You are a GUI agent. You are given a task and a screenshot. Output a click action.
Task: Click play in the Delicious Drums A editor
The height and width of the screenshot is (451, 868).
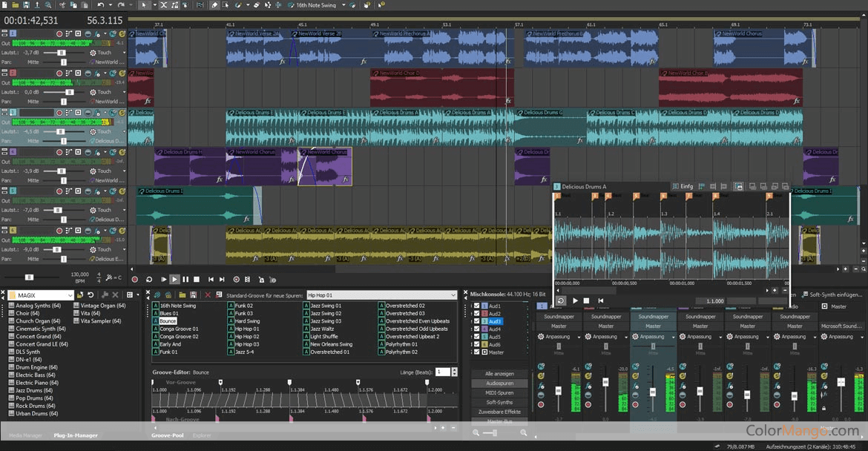click(x=575, y=300)
